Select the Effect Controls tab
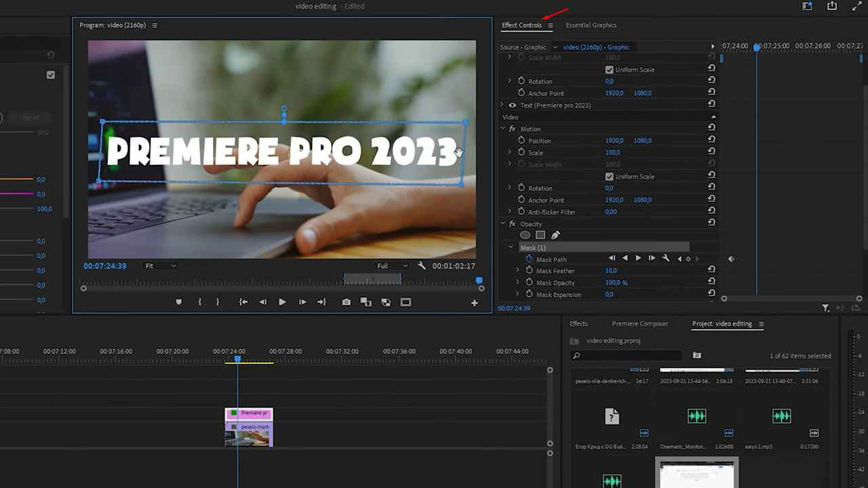The image size is (868, 488). pyautogui.click(x=521, y=25)
